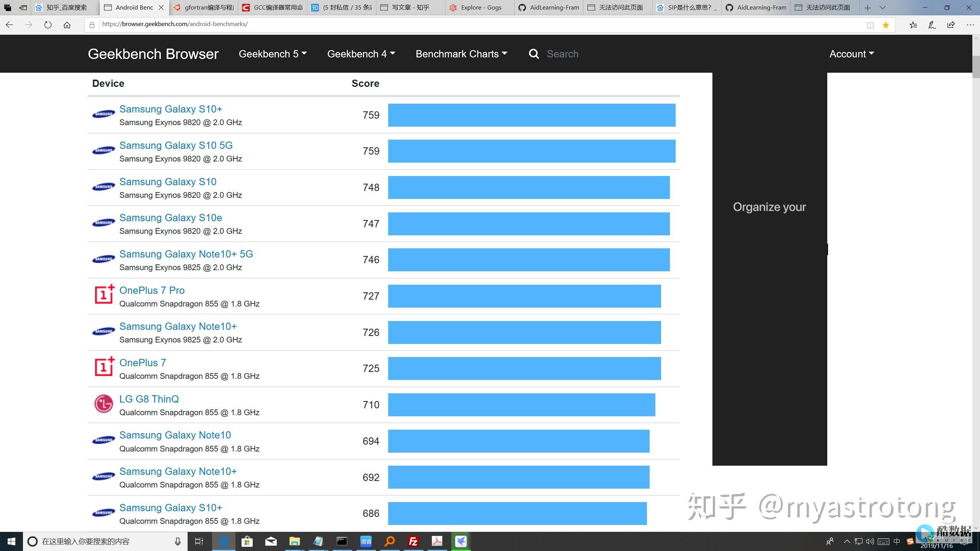Image resolution: width=980 pixels, height=551 pixels.
Task: Open the Samsung Galaxy S10e link
Action: point(171,218)
